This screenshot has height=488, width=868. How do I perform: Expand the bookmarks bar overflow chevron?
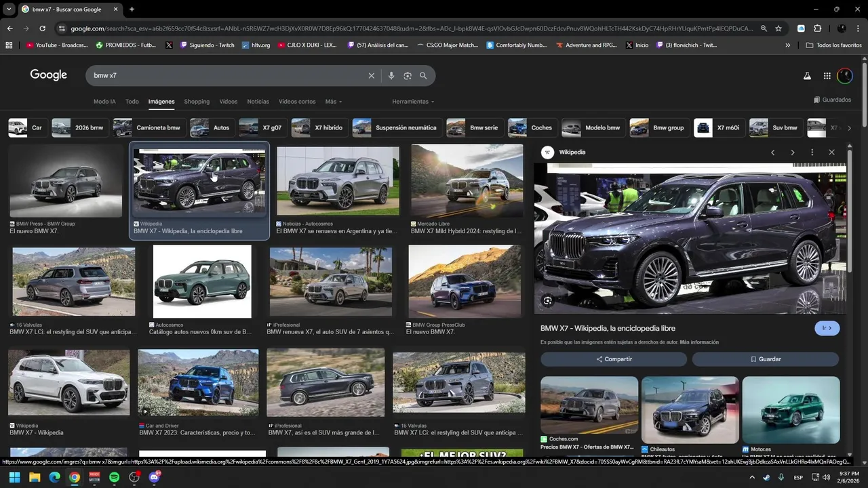click(x=787, y=45)
